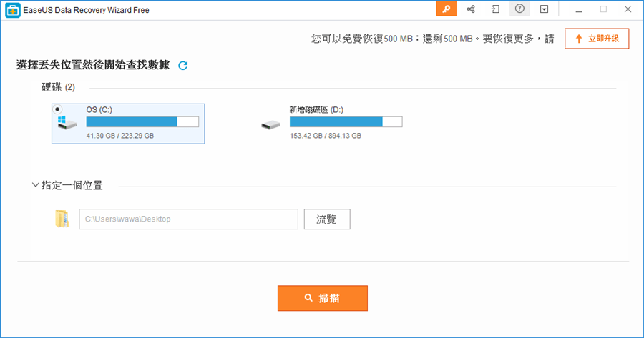
Task: Click the folder icon beside path field
Action: click(x=62, y=219)
